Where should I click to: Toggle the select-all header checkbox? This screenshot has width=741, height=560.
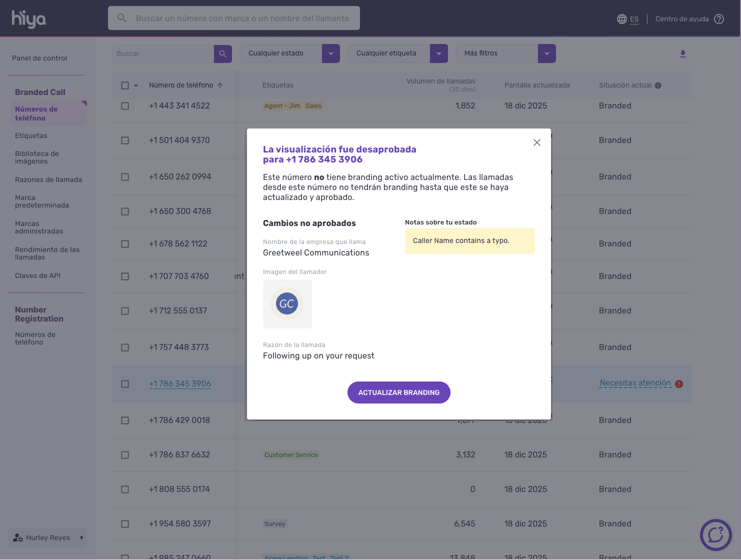[125, 85]
